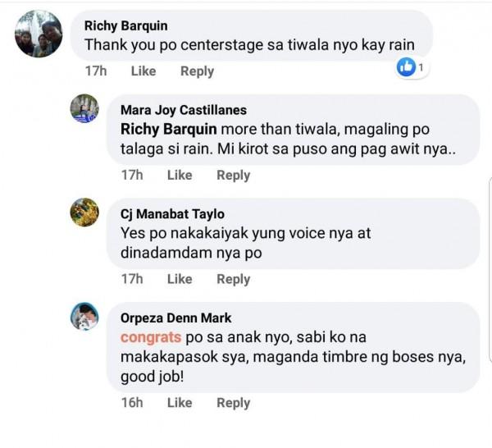492x448 pixels.
Task: Click the bold Richy Barquin mention in Mara's reply
Action: coord(169,130)
